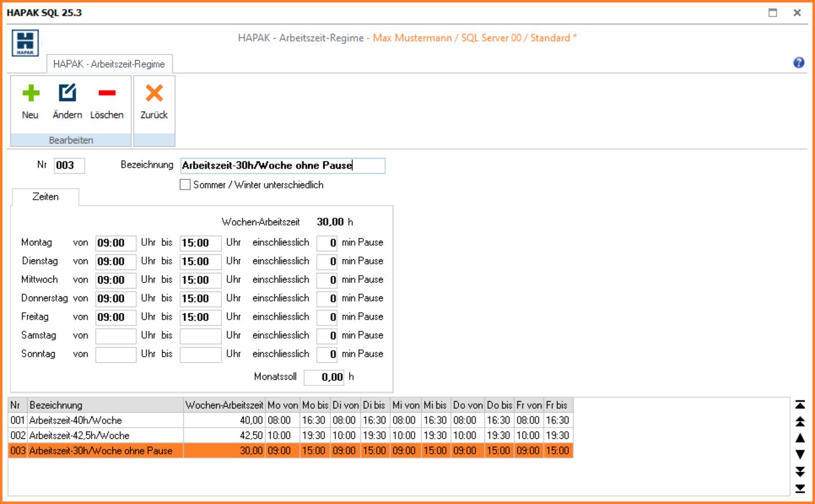Viewport: 815px width, 504px height.
Task: Click the Ändern edit icon
Action: [67, 93]
